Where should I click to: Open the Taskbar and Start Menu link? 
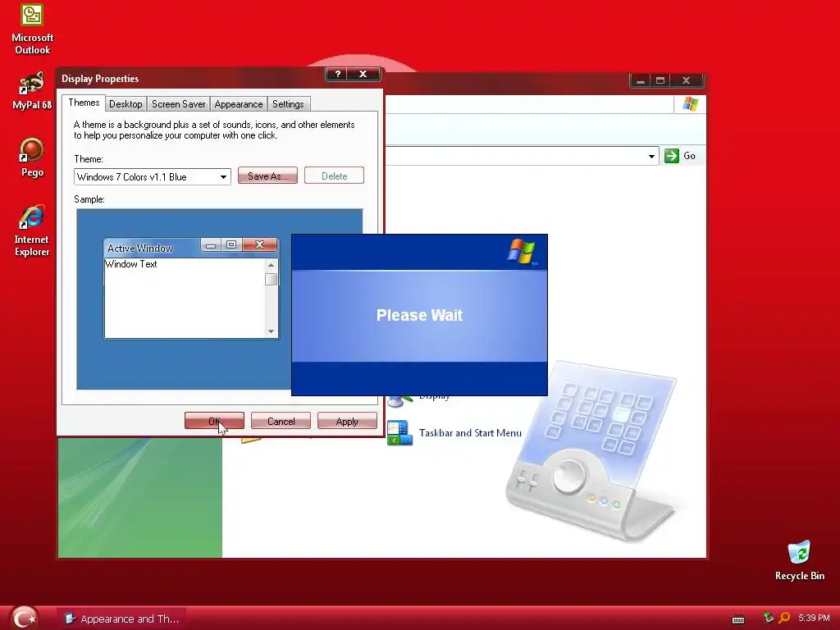470,433
